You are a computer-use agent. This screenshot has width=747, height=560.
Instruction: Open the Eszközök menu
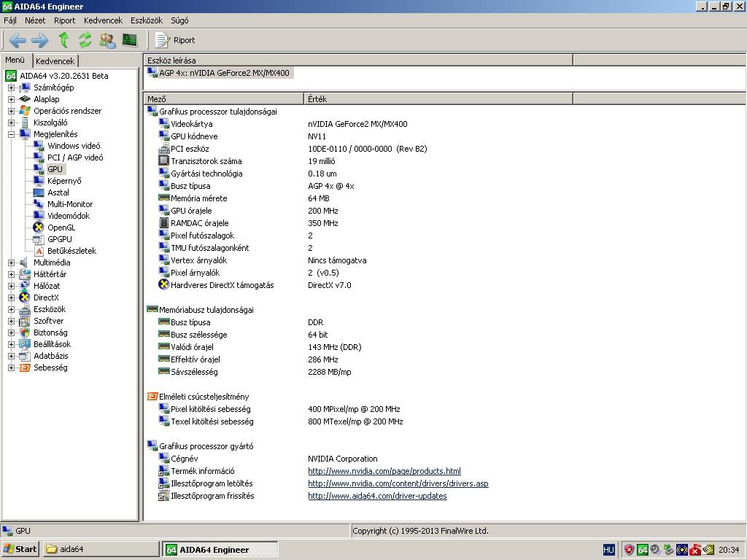tap(146, 20)
